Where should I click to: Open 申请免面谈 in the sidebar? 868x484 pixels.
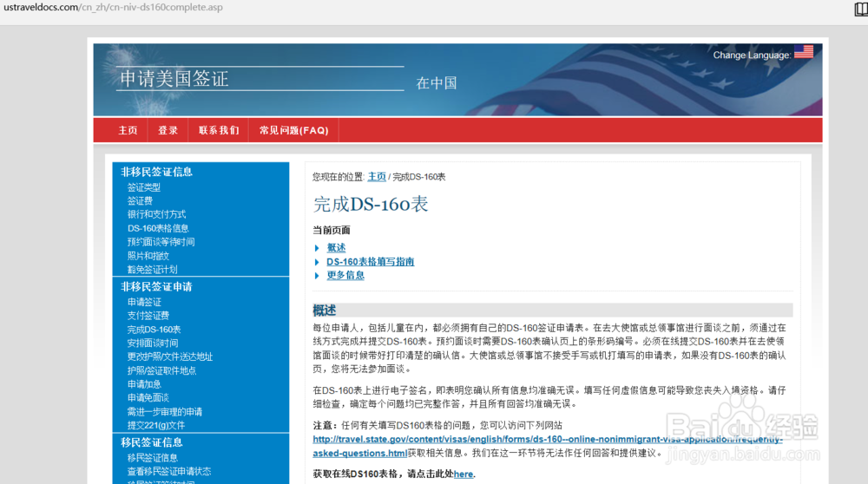point(148,398)
